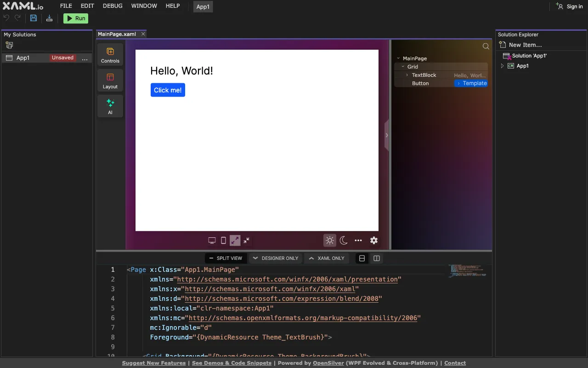Search the visual tree with magnifier icon
The image size is (588, 368).
point(486,46)
